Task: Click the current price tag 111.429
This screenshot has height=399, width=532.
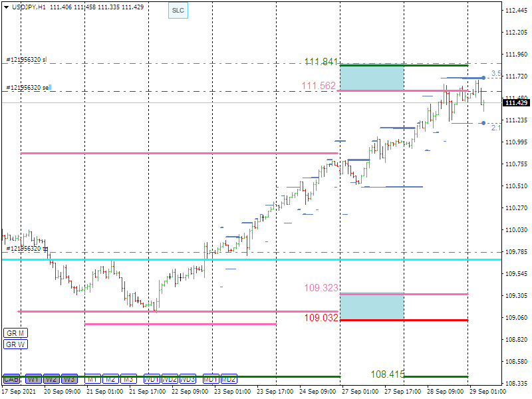Action: coord(516,103)
